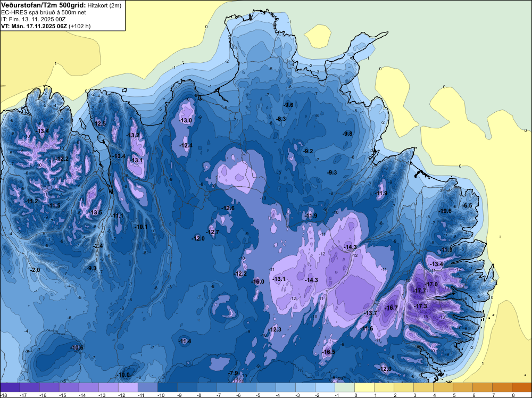Select the -16.0 temperature label
The image size is (532, 398).
pyautogui.click(x=258, y=281)
